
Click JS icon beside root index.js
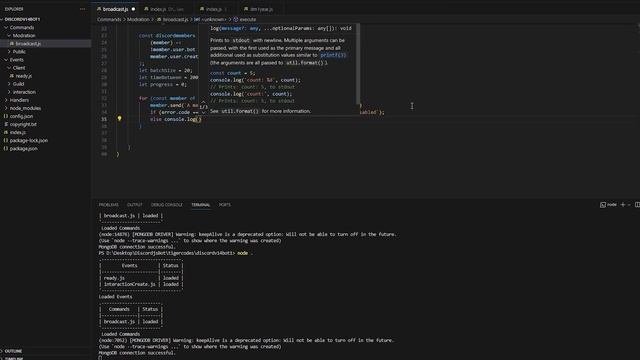pos(6,132)
